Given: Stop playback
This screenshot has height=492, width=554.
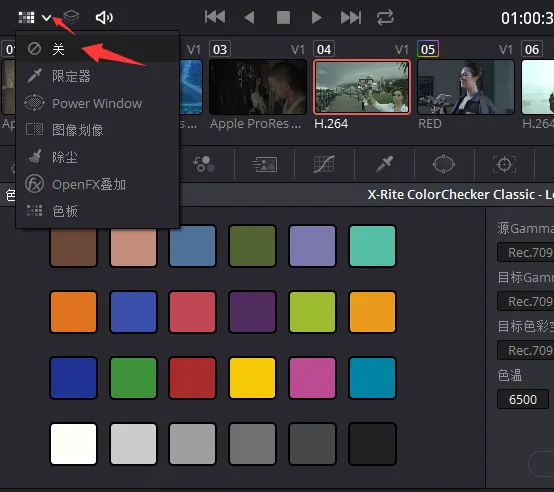Looking at the screenshot, I should click(x=283, y=17).
